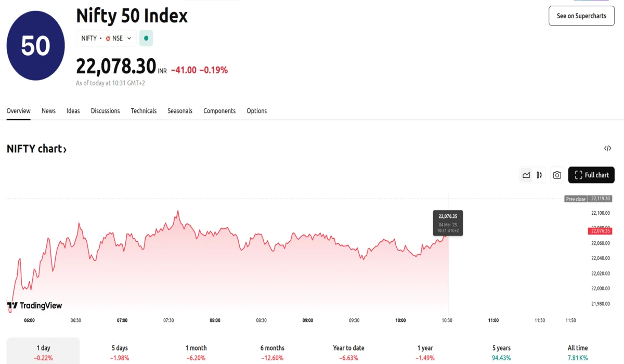624x364 pixels.
Task: Click the red current price axis label
Action: [x=600, y=231]
